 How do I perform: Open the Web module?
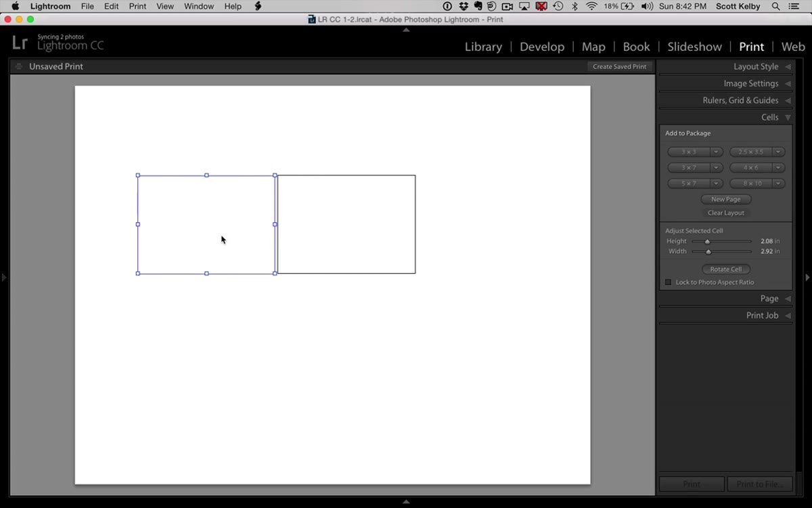click(793, 47)
